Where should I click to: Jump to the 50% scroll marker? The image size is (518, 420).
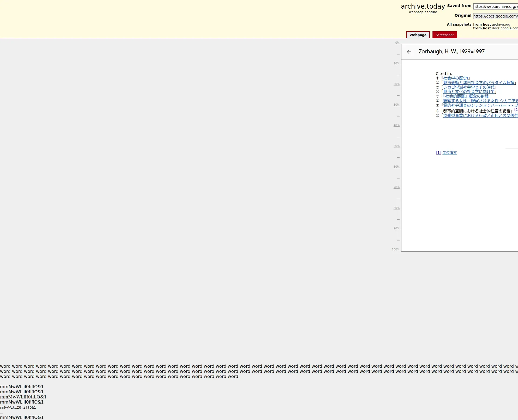click(396, 146)
